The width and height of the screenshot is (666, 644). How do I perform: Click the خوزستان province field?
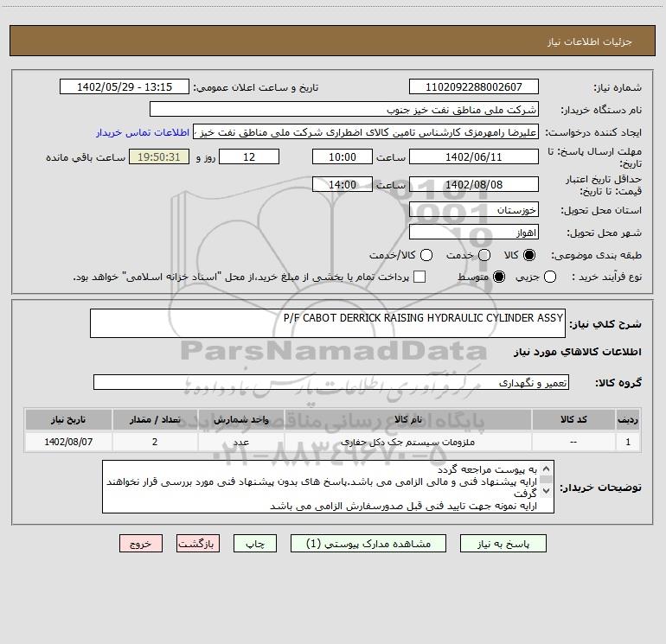click(474, 209)
